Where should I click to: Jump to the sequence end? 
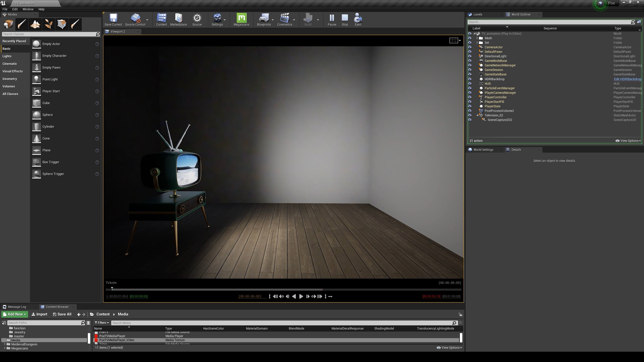tap(320, 296)
